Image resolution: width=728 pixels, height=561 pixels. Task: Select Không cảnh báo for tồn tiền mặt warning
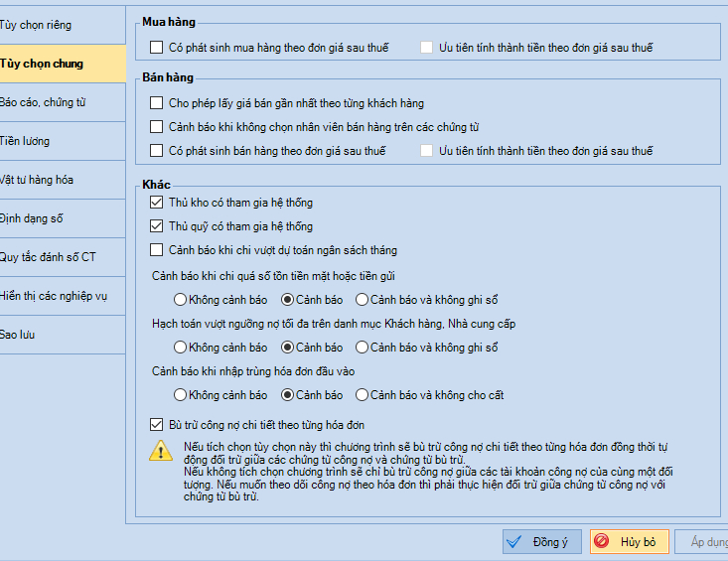pos(180,299)
